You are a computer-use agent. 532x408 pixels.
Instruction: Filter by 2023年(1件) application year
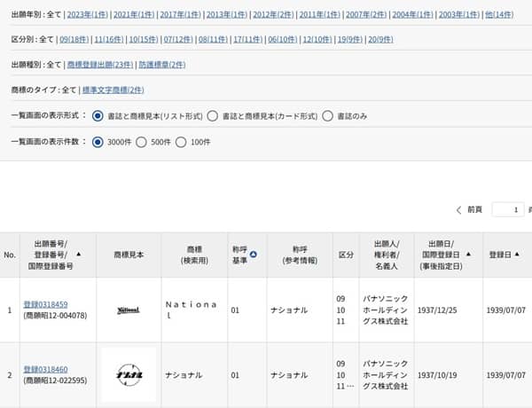point(88,14)
